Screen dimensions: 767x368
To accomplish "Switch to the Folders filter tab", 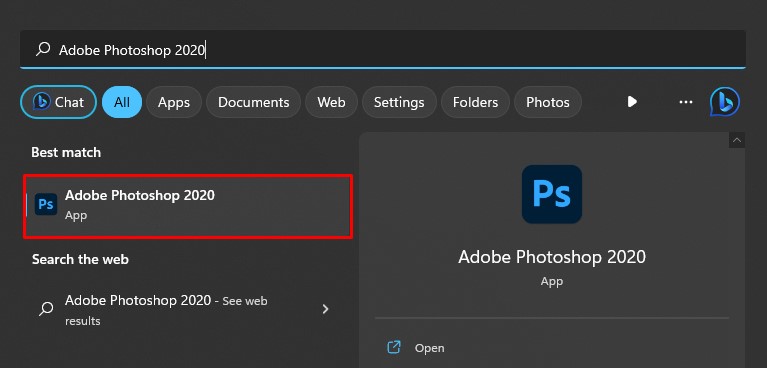I will click(x=475, y=102).
